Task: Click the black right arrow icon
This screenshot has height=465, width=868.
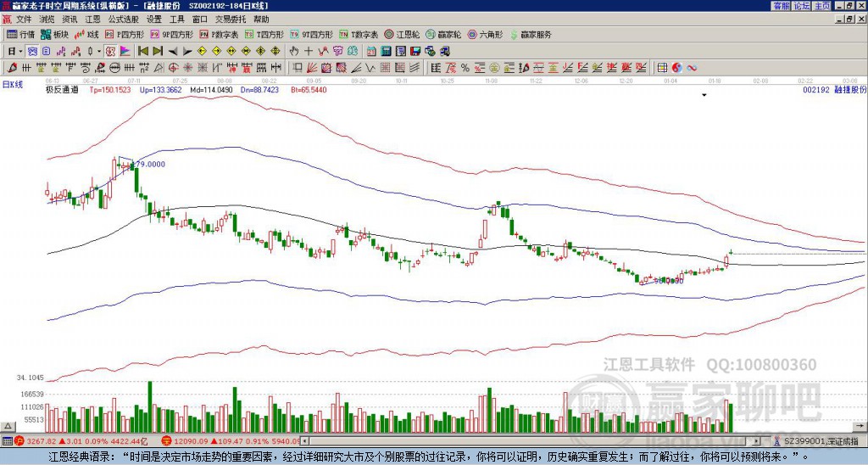Action: [187, 51]
